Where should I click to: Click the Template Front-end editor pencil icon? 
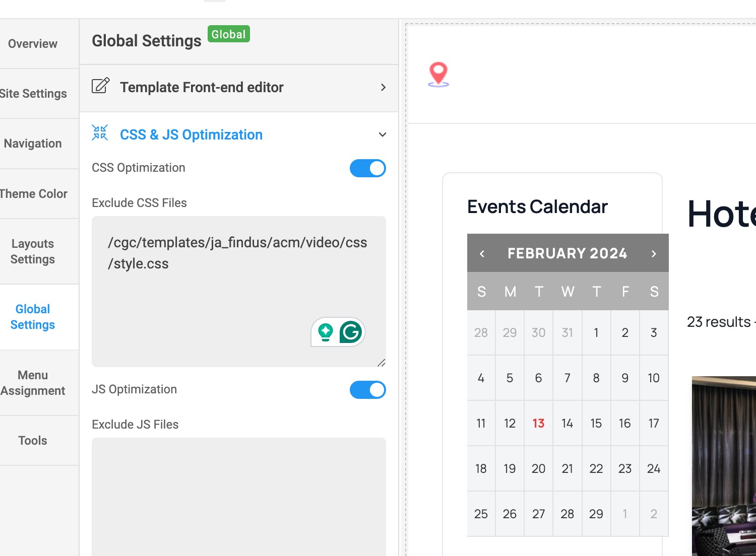click(100, 86)
